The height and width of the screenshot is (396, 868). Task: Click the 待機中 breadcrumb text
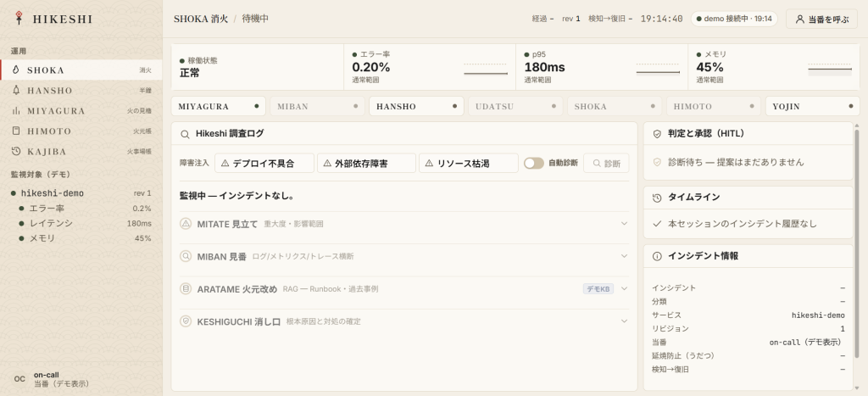(x=255, y=19)
